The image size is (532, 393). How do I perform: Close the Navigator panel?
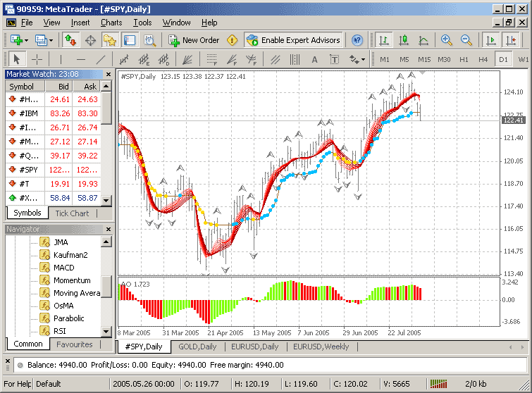[109, 229]
